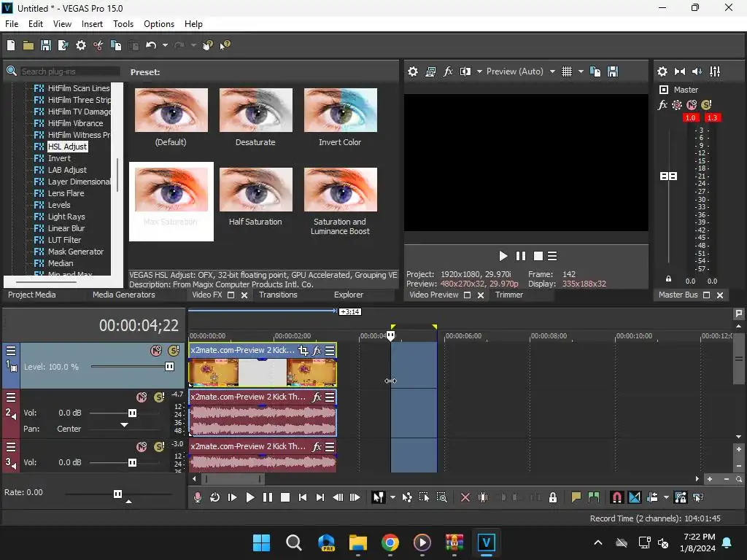Viewport: 747px width, 560px height.
Task: Click Record button in transport bar
Action: pos(197,497)
